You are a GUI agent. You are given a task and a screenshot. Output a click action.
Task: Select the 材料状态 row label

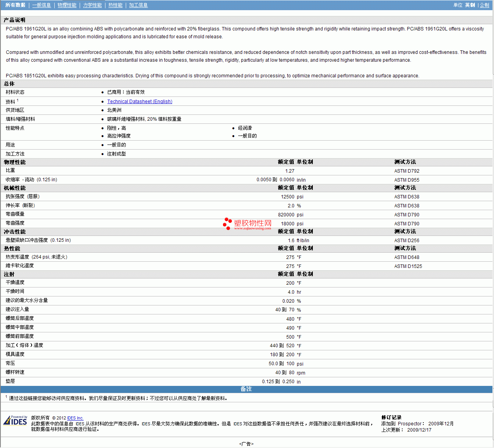pyautogui.click(x=15, y=92)
